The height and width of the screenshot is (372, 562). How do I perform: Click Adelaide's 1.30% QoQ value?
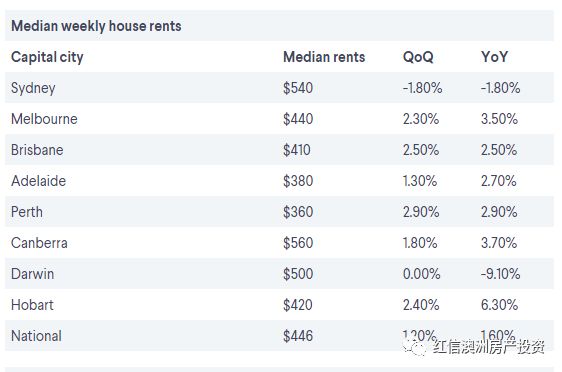[x=420, y=181]
